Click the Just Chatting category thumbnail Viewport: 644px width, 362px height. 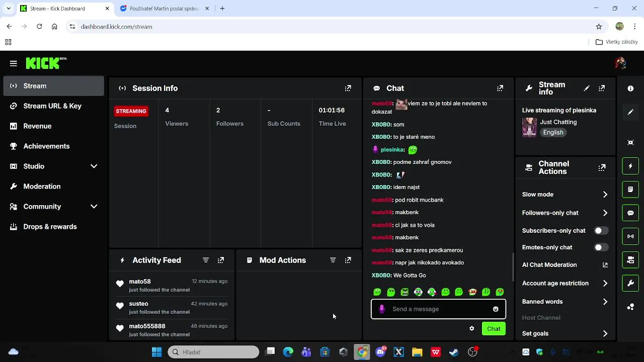[529, 127]
